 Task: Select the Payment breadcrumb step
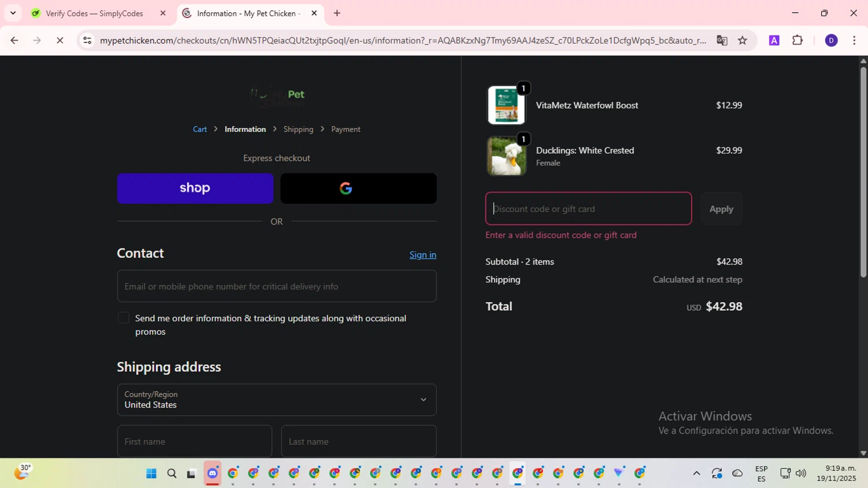click(345, 129)
